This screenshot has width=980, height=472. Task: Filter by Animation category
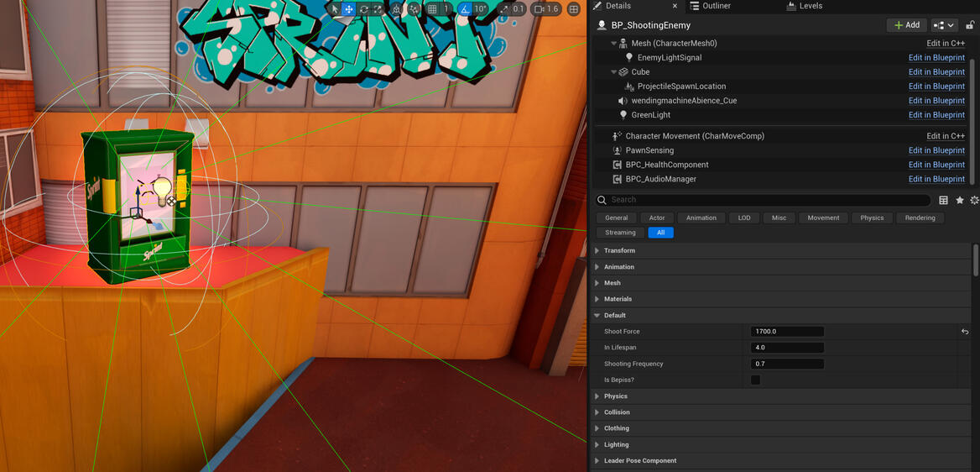pyautogui.click(x=701, y=218)
